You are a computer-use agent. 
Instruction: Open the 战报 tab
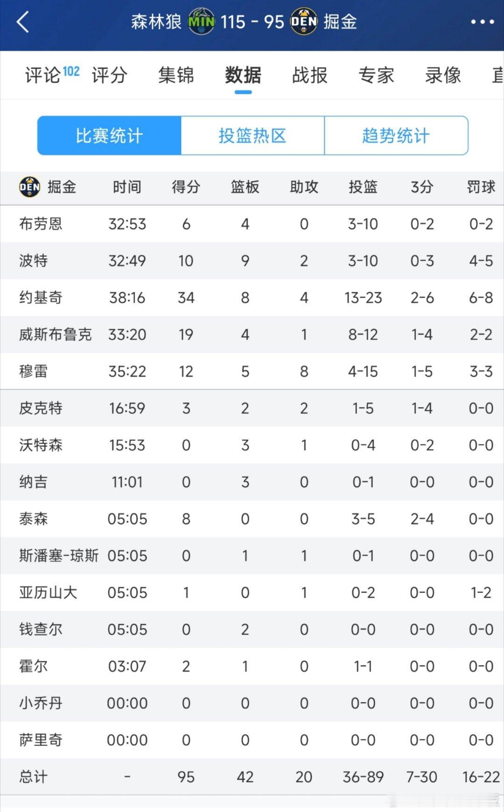coord(309,75)
